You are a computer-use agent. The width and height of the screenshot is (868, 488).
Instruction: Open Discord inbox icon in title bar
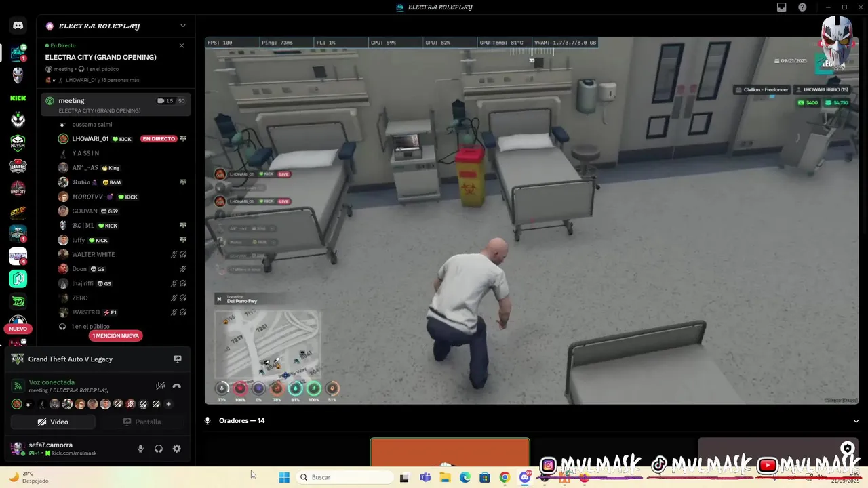click(782, 7)
